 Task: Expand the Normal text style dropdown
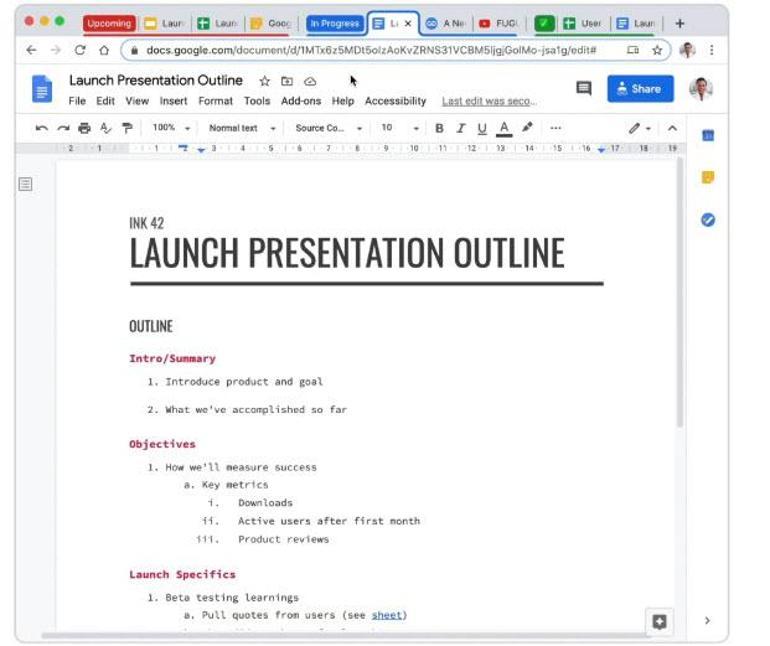coord(241,128)
